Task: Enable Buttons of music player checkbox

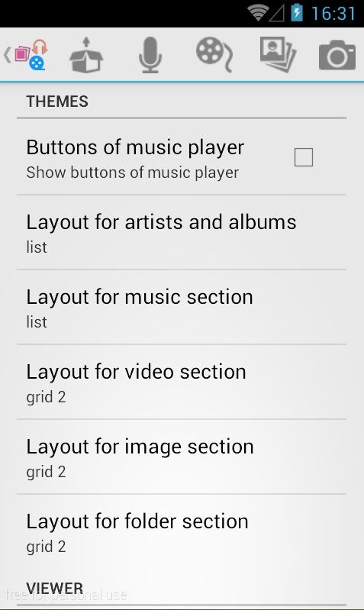Action: coord(304,157)
